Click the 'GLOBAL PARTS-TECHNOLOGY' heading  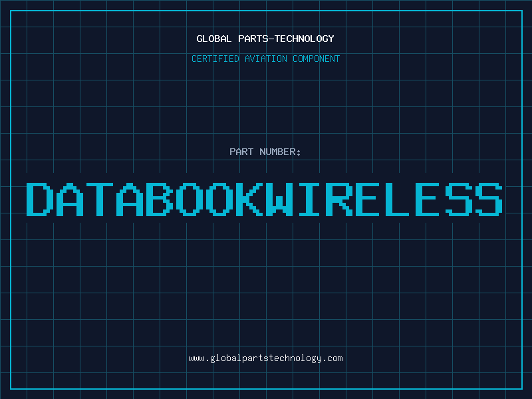click(265, 39)
